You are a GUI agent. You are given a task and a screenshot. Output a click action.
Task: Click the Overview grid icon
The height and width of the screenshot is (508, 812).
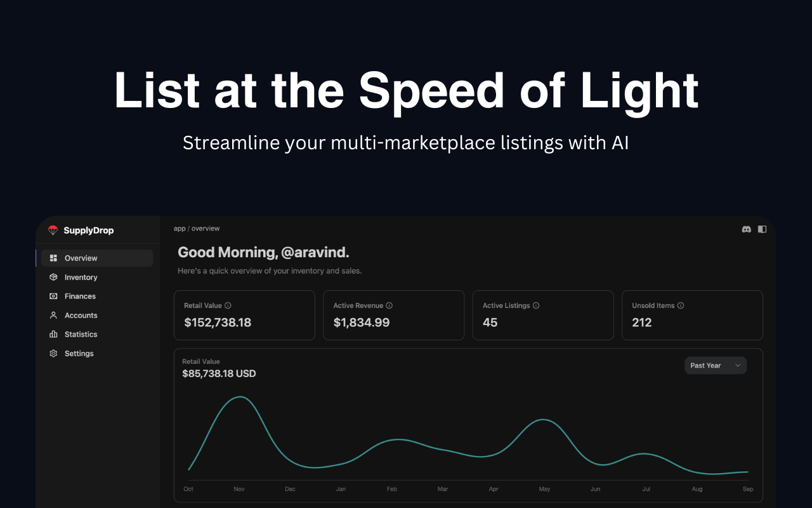pyautogui.click(x=53, y=258)
